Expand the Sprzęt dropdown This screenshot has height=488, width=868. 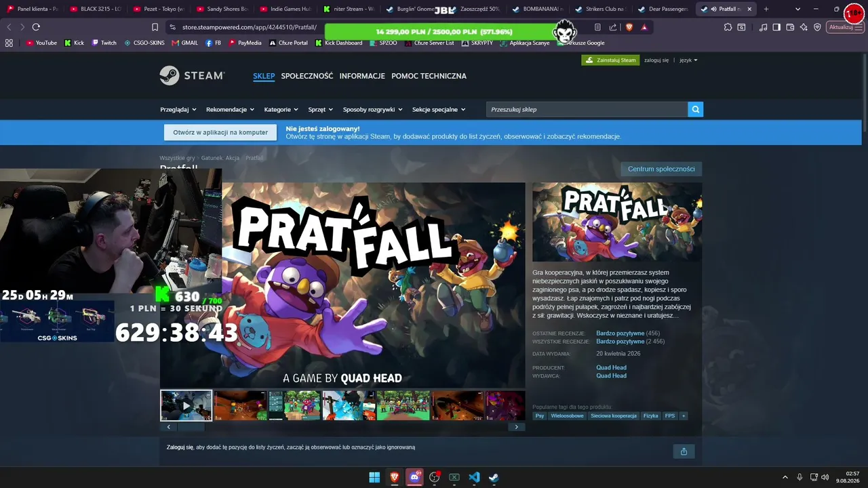(x=321, y=109)
